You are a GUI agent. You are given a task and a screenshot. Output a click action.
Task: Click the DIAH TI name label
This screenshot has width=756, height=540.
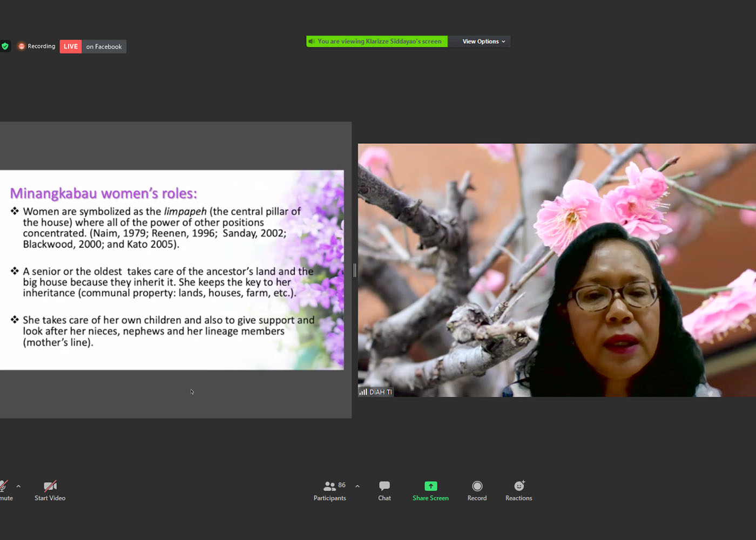point(380,392)
